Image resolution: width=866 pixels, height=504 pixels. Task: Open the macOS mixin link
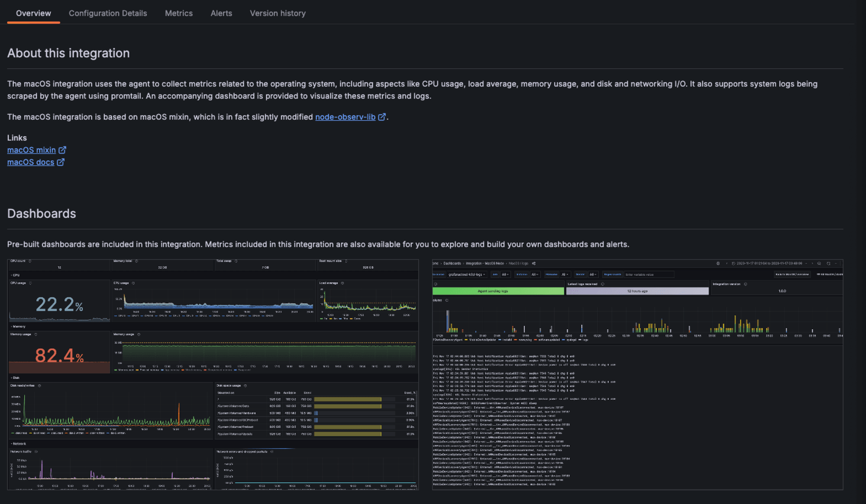click(x=32, y=150)
